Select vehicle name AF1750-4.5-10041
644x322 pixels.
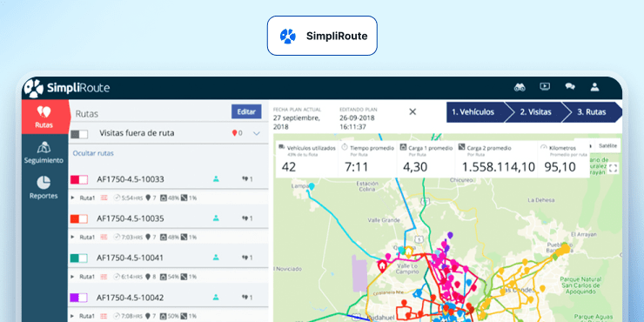(131, 258)
